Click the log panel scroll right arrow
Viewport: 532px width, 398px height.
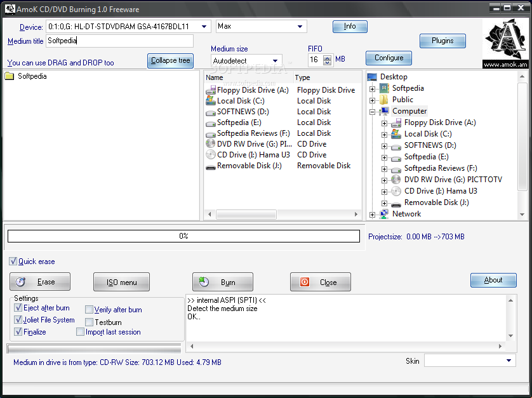coord(500,346)
